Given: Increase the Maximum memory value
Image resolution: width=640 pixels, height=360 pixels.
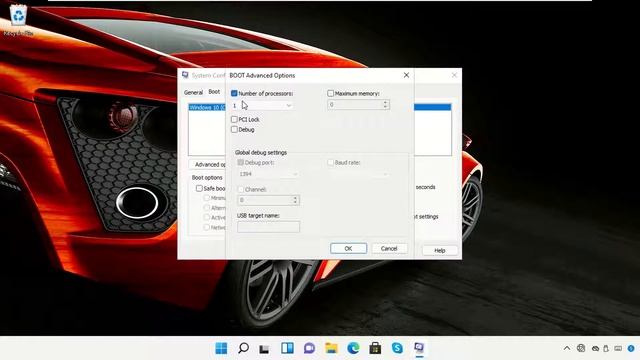Looking at the screenshot, I should (x=385, y=102).
